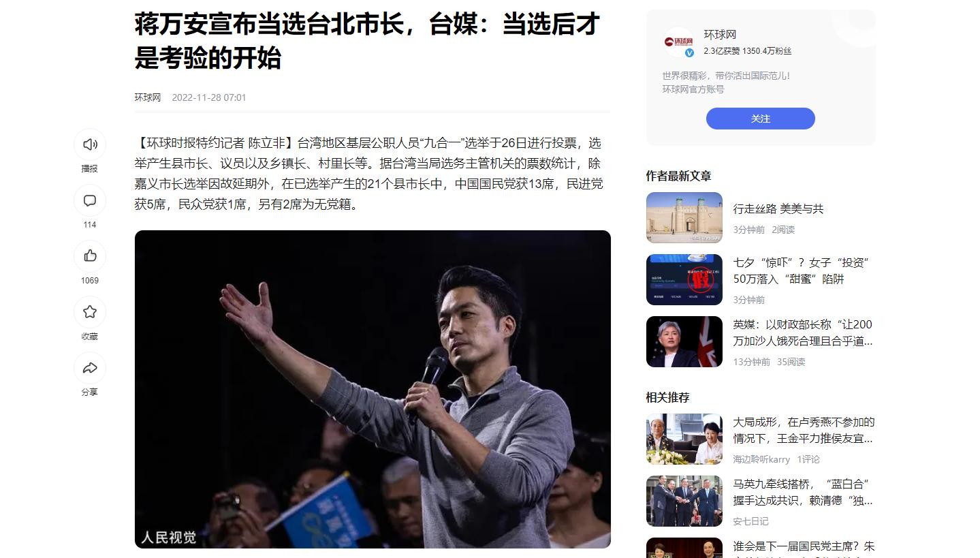Open the 马英九牵线搭桥 recommended article
Image resolution: width=980 pixels, height=558 pixels.
tap(802, 493)
